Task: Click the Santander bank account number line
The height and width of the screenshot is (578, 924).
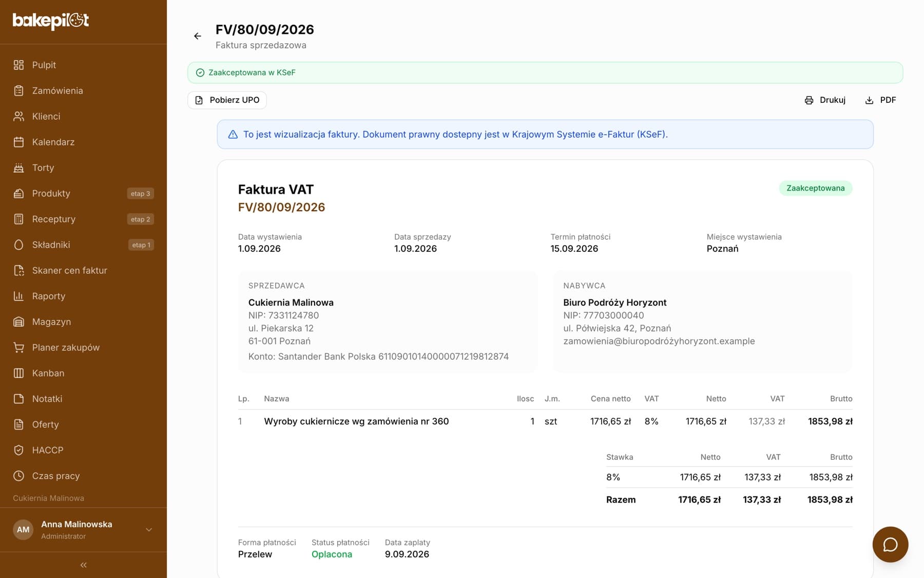Action: pos(378,357)
